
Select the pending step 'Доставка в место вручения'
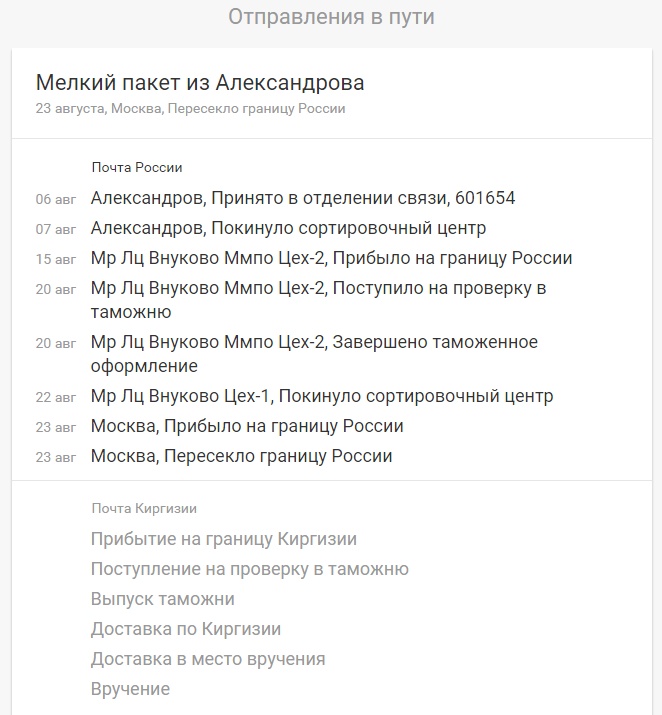(x=208, y=659)
